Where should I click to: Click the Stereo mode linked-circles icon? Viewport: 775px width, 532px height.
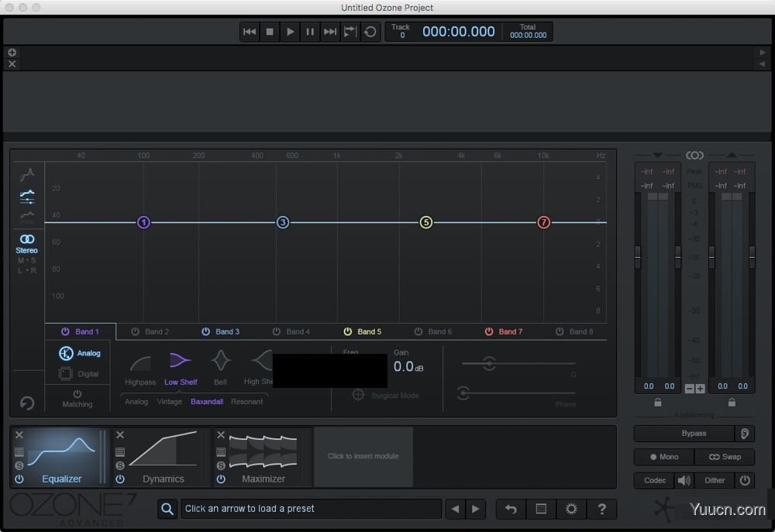26,239
